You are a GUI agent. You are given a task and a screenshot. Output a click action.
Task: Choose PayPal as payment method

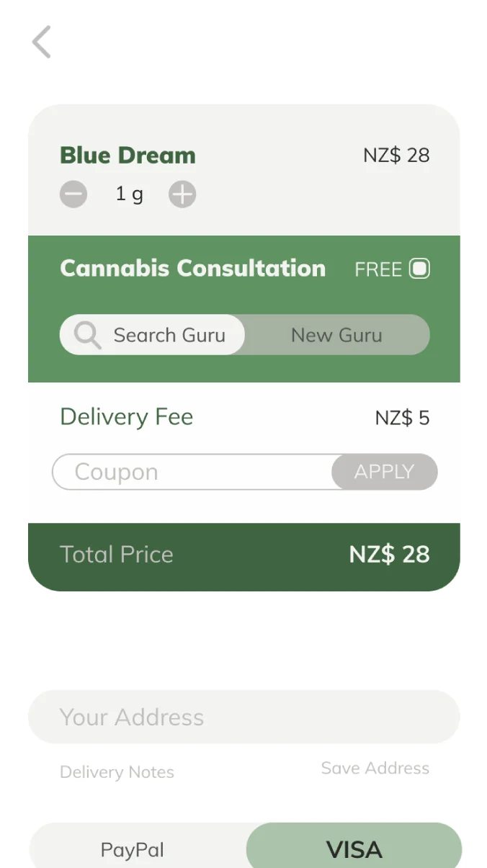click(133, 850)
